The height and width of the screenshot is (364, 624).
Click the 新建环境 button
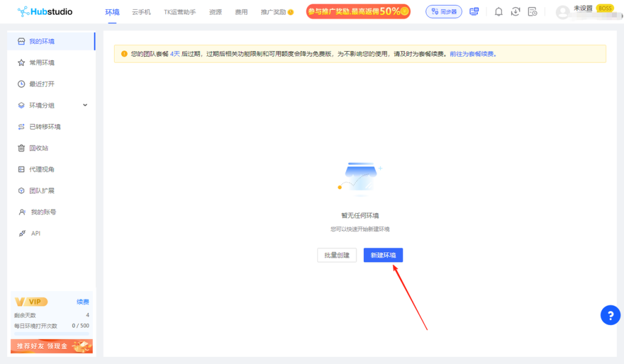tap(383, 255)
